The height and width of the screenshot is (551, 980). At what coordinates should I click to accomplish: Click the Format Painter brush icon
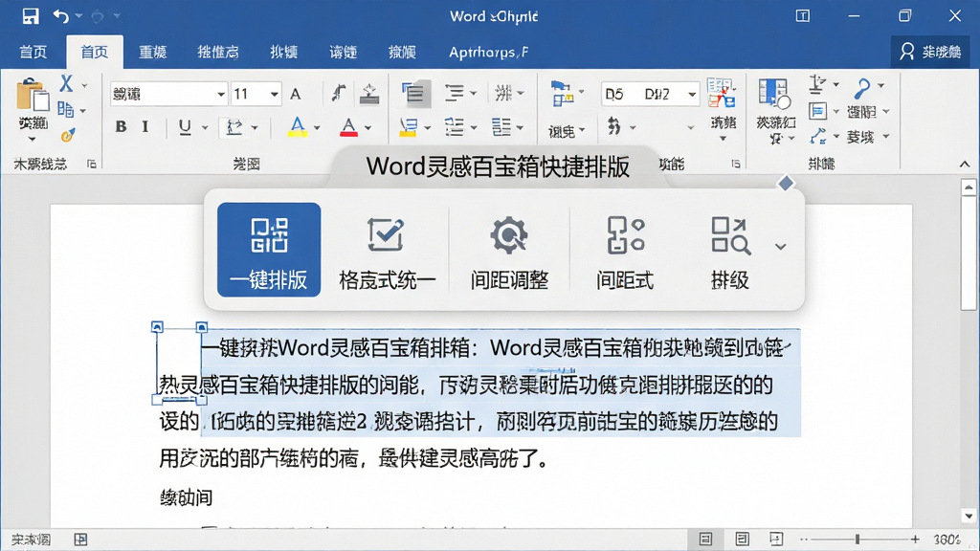point(68,135)
